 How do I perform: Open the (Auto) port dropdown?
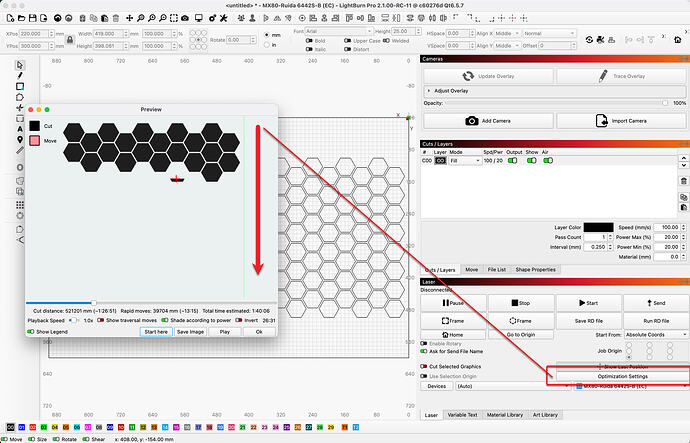point(513,386)
